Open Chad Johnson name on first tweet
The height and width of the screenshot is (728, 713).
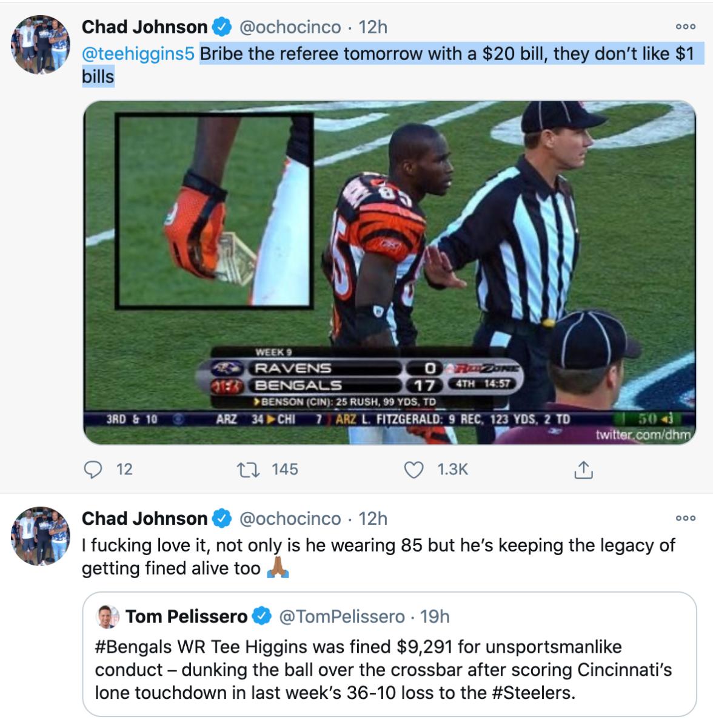(144, 27)
